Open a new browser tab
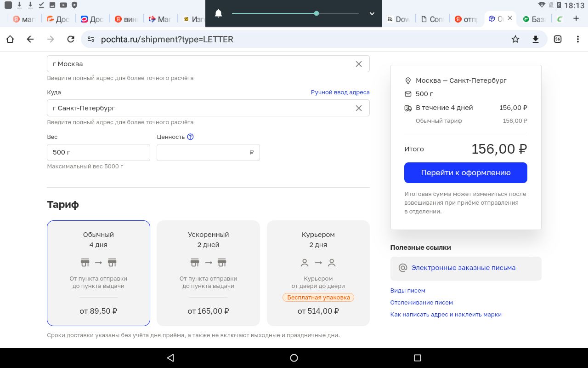 [576, 19]
